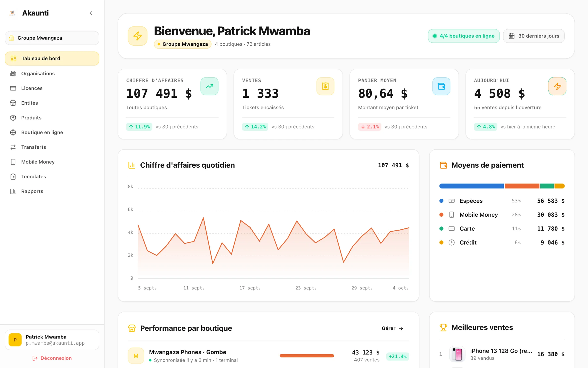Click the blue Espèces segment of payment bar
This screenshot has height=368, width=588.
[x=472, y=186]
